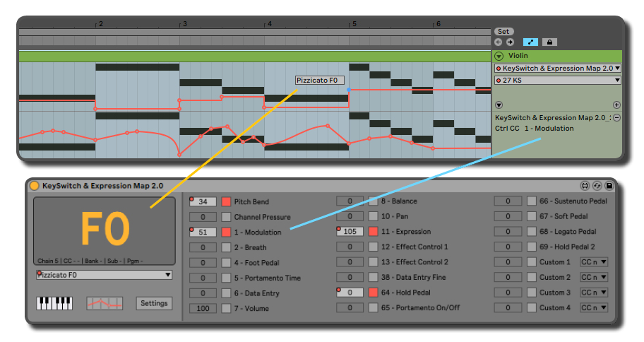This screenshot has width=644, height=342.
Task: Click Volume value field showing 100
Action: [203, 308]
